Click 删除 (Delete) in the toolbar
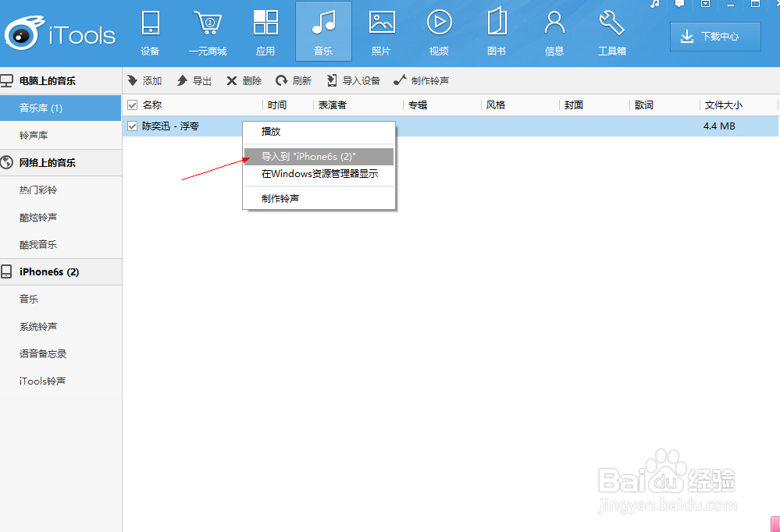Screen dimensions: 780x532 click(244, 80)
